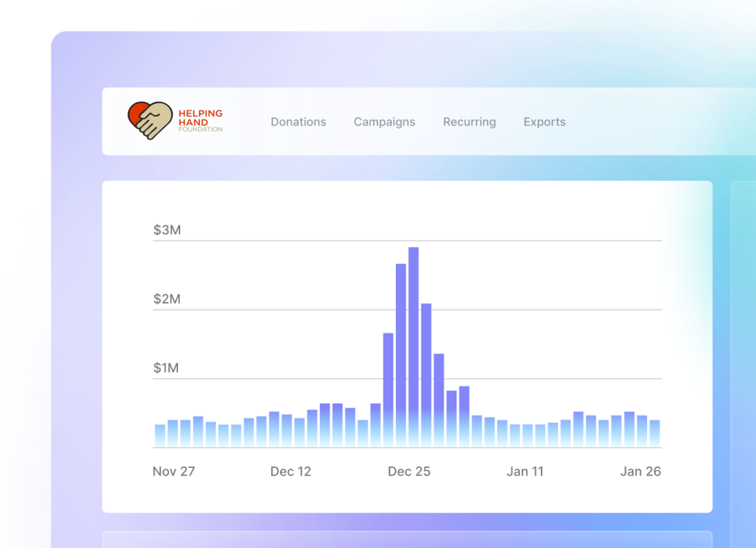Image resolution: width=756 pixels, height=548 pixels.
Task: Pick the Dec 25 date label
Action: click(409, 471)
